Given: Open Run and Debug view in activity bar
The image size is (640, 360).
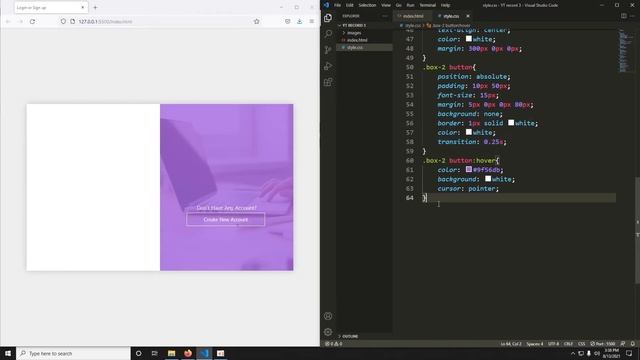Looking at the screenshot, I should (x=328, y=66).
